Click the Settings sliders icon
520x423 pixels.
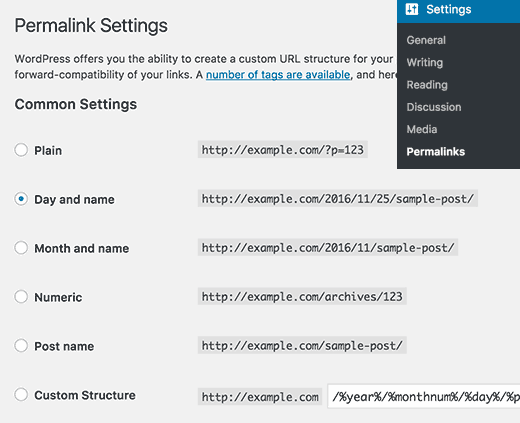412,9
